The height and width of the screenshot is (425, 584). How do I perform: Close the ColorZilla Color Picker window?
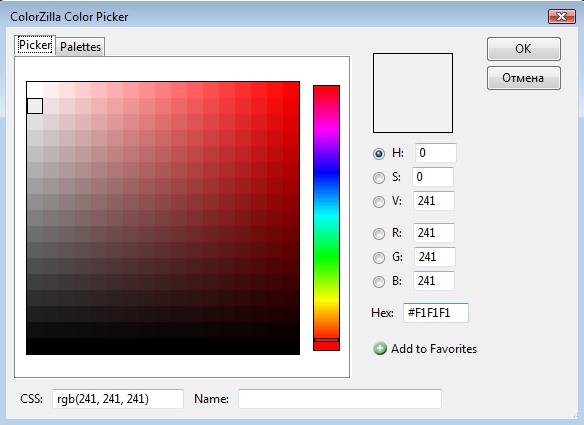pyautogui.click(x=562, y=16)
